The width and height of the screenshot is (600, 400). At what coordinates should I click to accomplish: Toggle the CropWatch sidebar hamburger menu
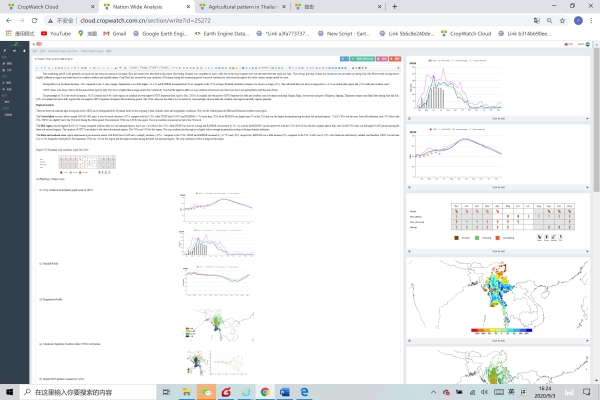click(x=32, y=46)
